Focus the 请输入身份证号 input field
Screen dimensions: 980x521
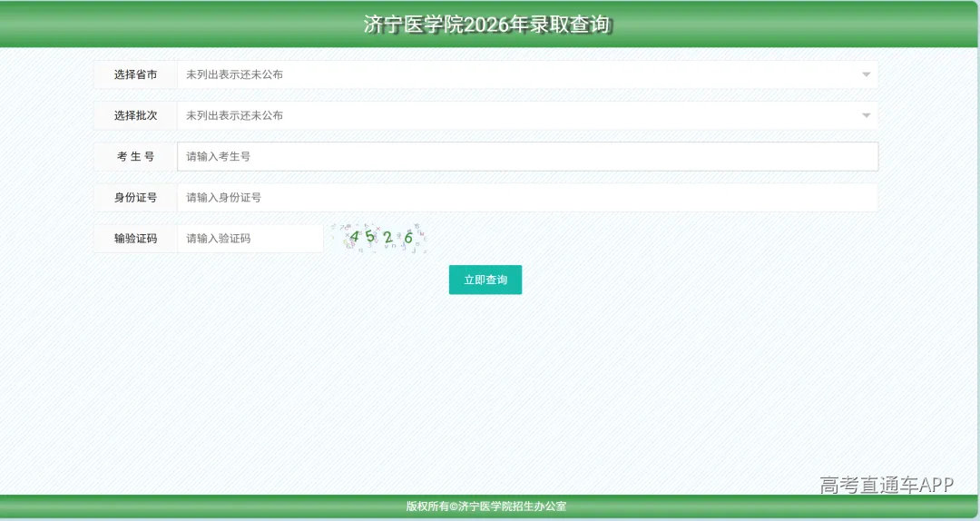527,198
